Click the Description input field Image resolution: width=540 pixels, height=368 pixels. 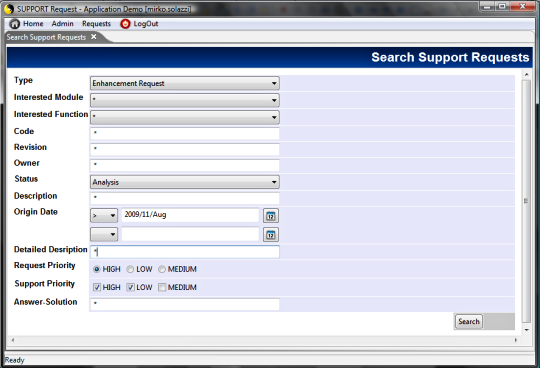point(185,198)
